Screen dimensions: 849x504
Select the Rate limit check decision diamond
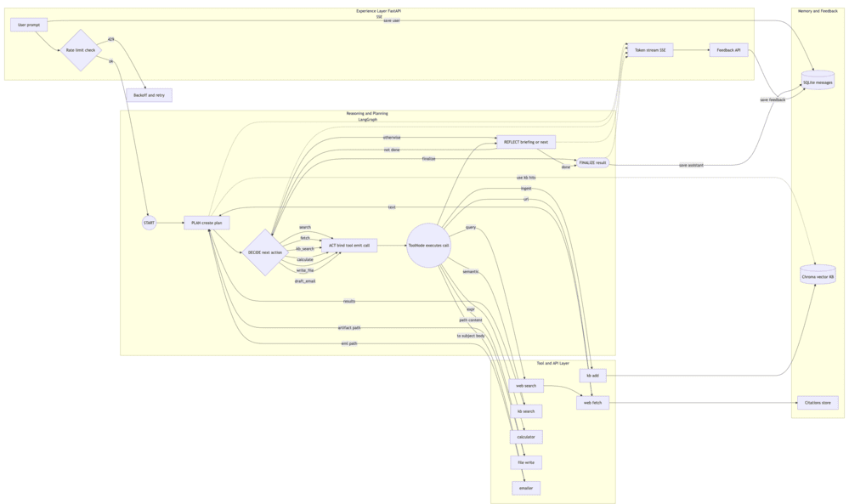pos(79,51)
